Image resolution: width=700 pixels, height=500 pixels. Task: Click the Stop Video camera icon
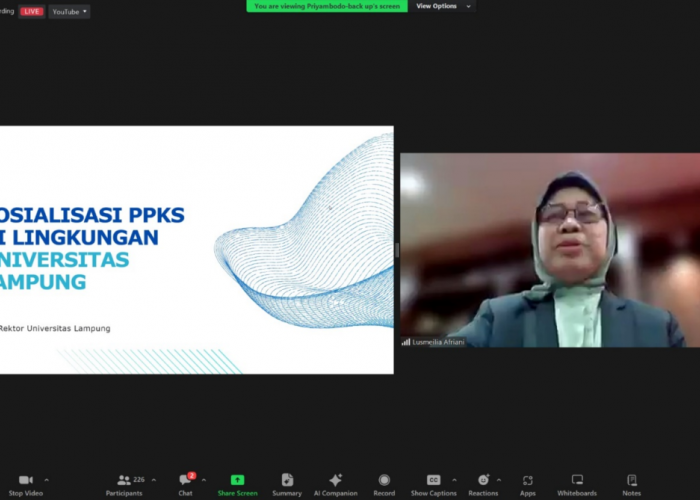[x=26, y=480]
